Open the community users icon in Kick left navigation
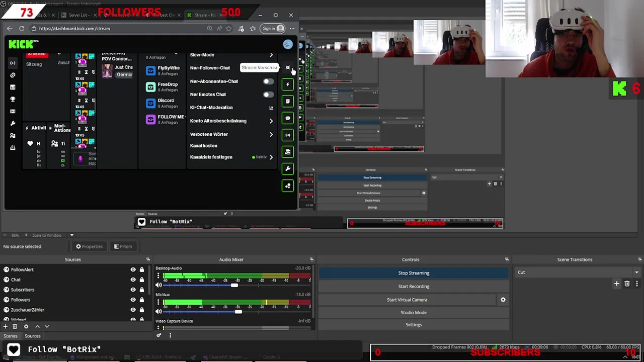Screen dimensions: 644x362 pos(13,135)
